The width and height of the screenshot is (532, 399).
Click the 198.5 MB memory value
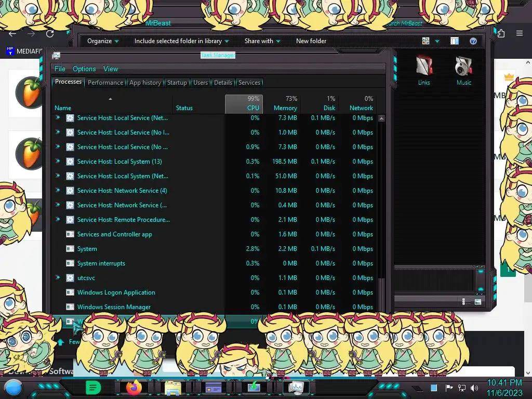[x=284, y=162]
